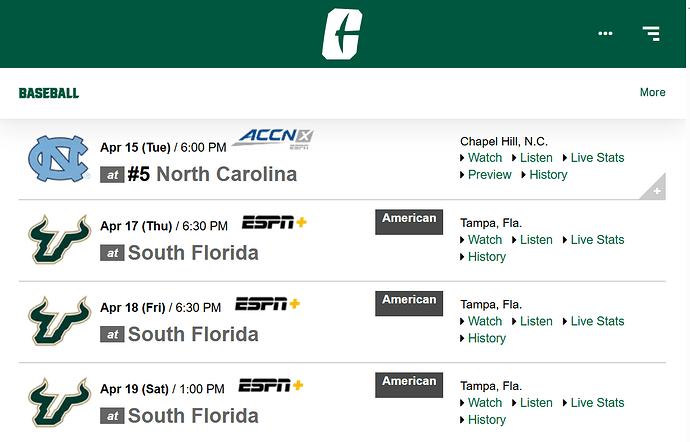This screenshot has width=690, height=442.
Task: Click the ESPN+ logo on Apr 17 game
Action: click(274, 222)
